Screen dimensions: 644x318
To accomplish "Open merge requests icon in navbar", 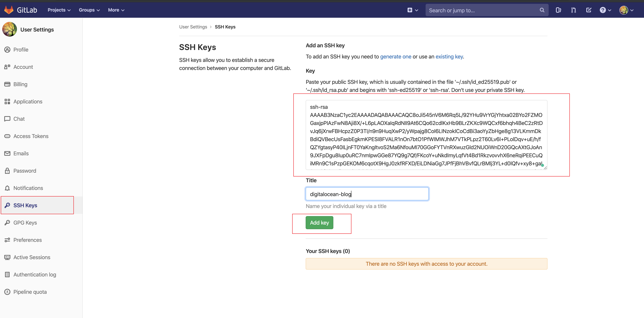I will pos(573,10).
